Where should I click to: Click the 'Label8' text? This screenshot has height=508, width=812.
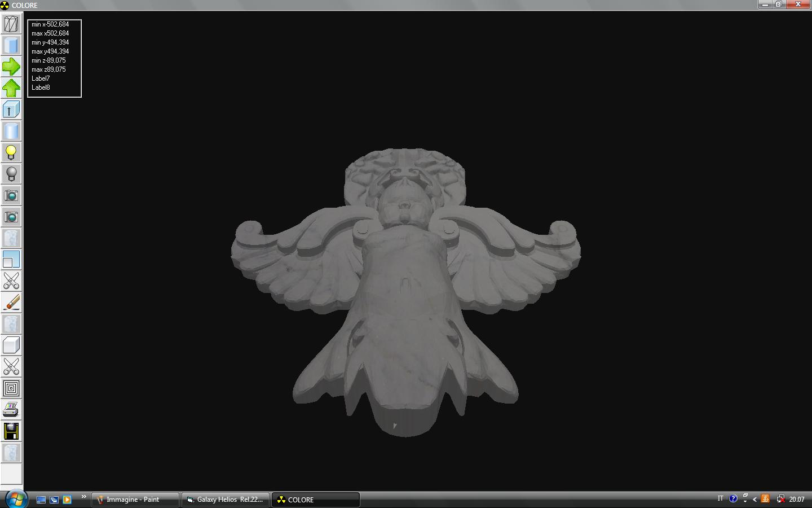pyautogui.click(x=41, y=87)
